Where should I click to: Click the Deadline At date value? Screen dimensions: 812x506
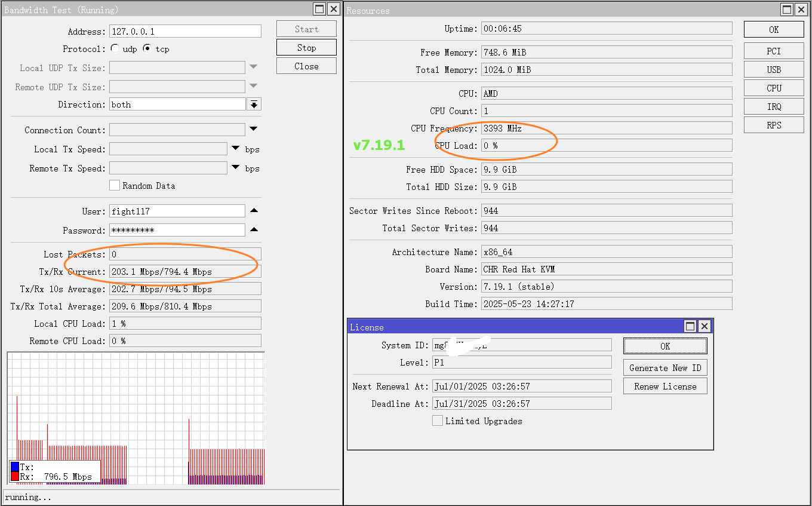pos(522,403)
